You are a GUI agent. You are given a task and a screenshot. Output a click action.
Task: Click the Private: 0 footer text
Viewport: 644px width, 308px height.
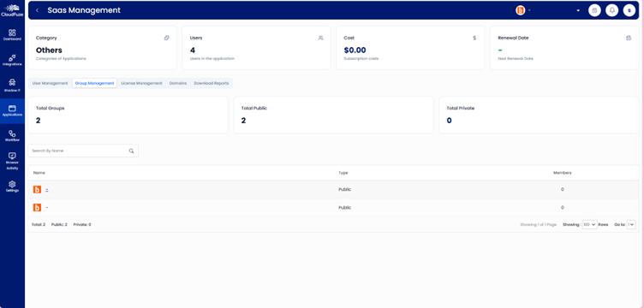coord(82,225)
